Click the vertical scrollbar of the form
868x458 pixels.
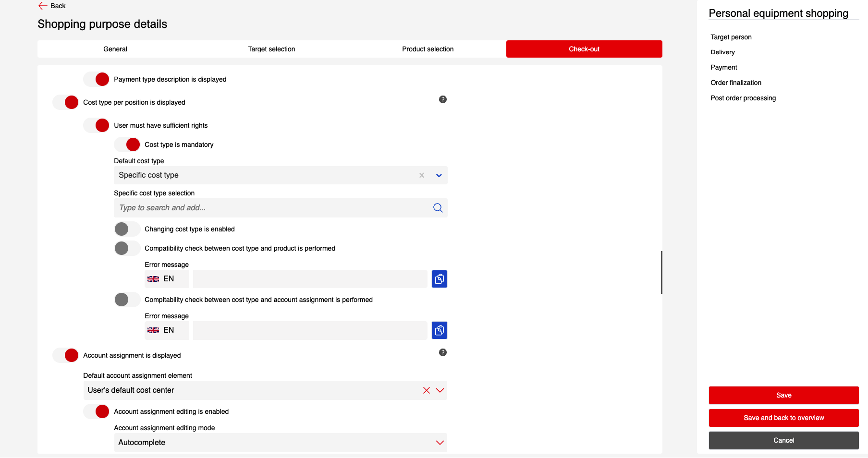pyautogui.click(x=661, y=272)
